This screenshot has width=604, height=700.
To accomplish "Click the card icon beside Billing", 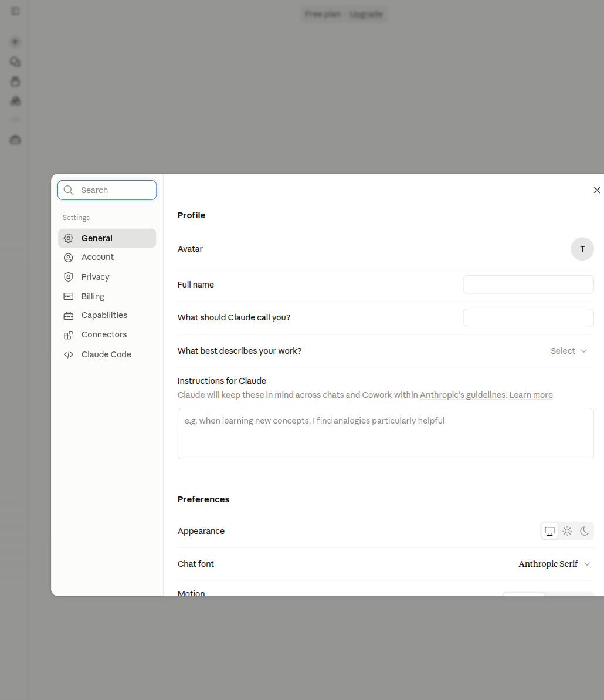I will coord(68,296).
